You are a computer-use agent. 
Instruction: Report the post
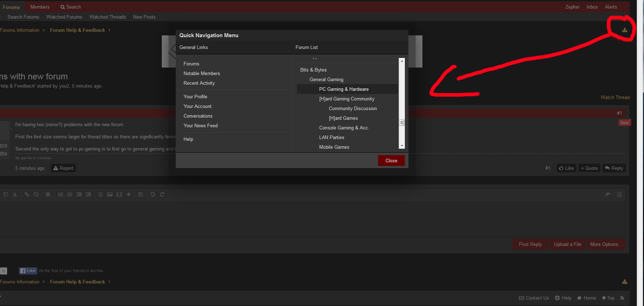63,168
